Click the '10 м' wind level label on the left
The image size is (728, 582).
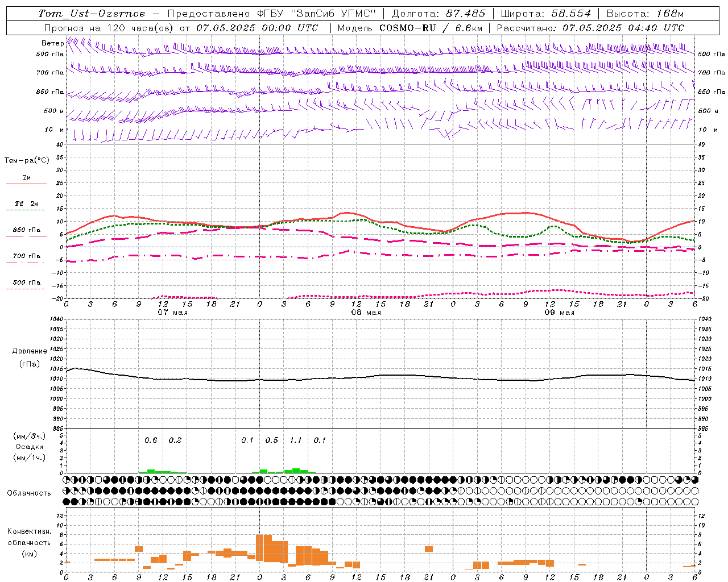(x=55, y=130)
